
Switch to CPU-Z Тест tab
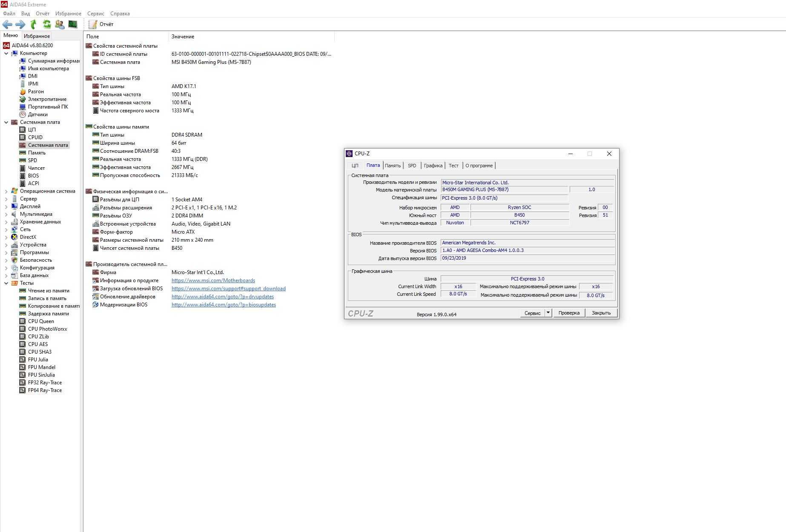point(453,166)
